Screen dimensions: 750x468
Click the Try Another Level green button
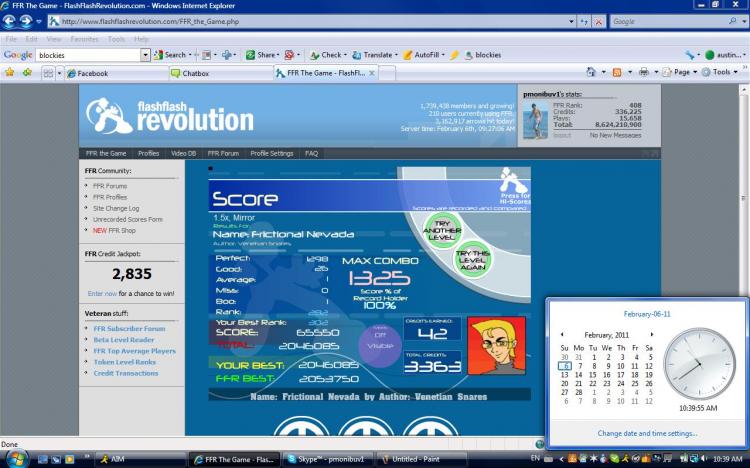point(442,231)
